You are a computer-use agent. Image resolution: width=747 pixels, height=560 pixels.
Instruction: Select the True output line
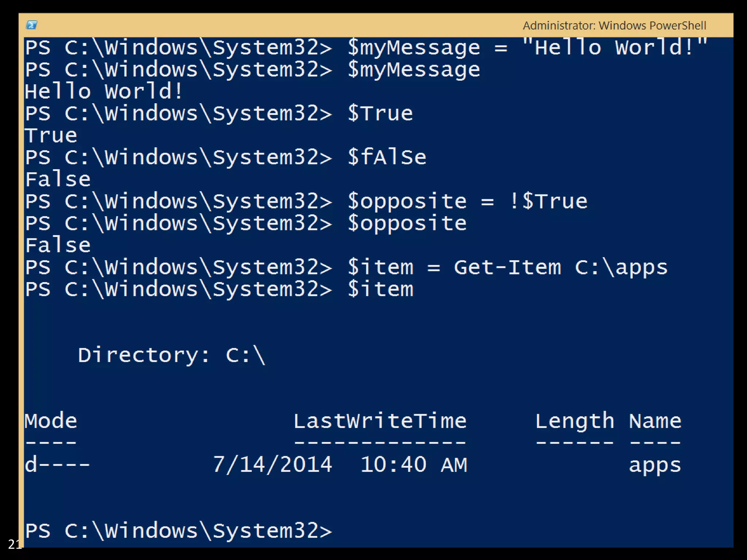tap(51, 136)
